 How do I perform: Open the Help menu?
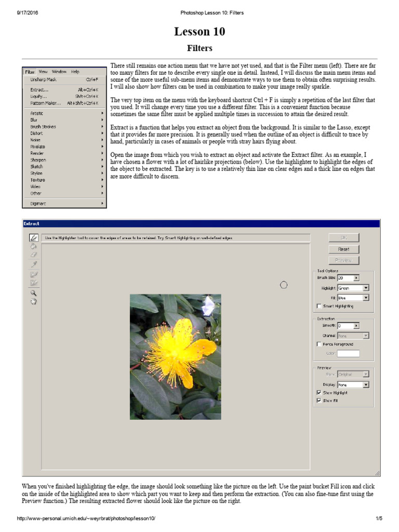[75, 72]
